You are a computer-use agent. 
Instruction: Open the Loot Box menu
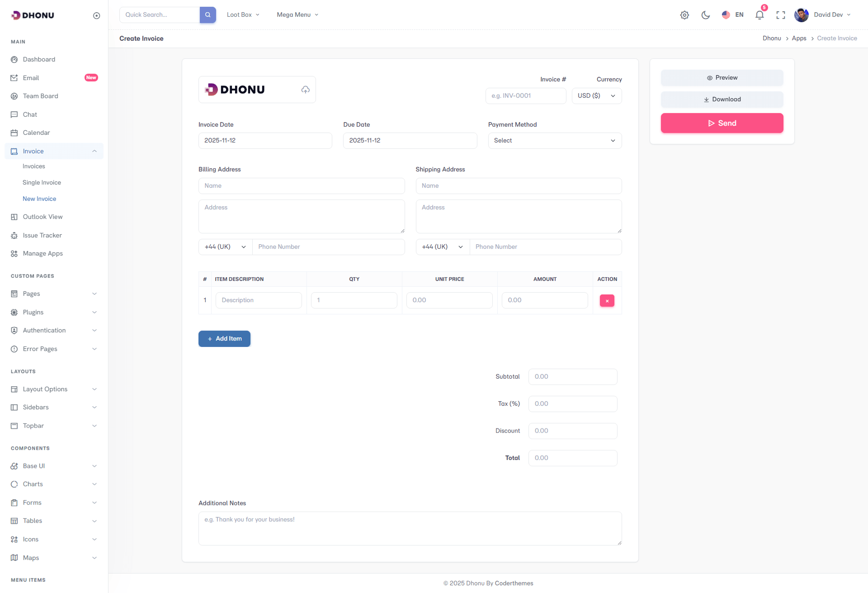coord(243,15)
